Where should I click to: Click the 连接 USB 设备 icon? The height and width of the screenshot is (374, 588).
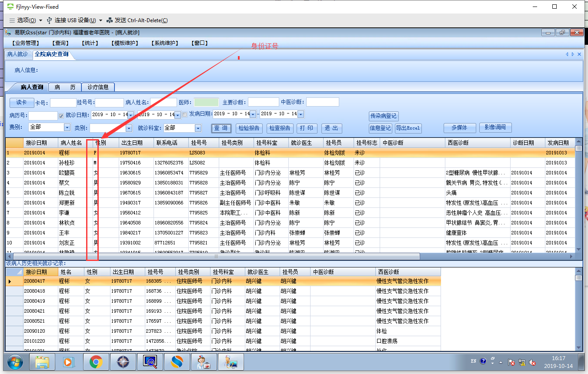pos(49,20)
